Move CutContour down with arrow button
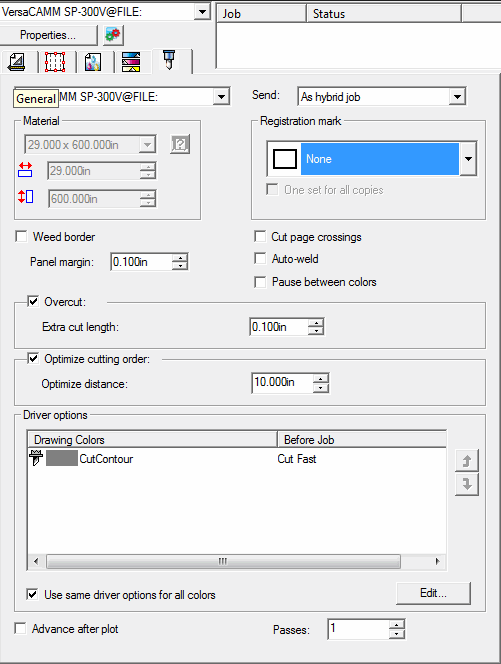501x664 pixels. [x=467, y=484]
